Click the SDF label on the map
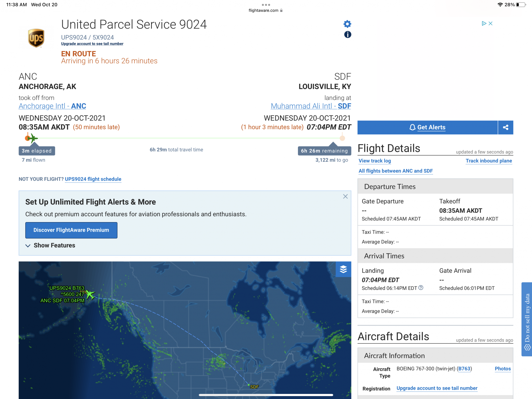The image size is (532, 399). point(254,387)
